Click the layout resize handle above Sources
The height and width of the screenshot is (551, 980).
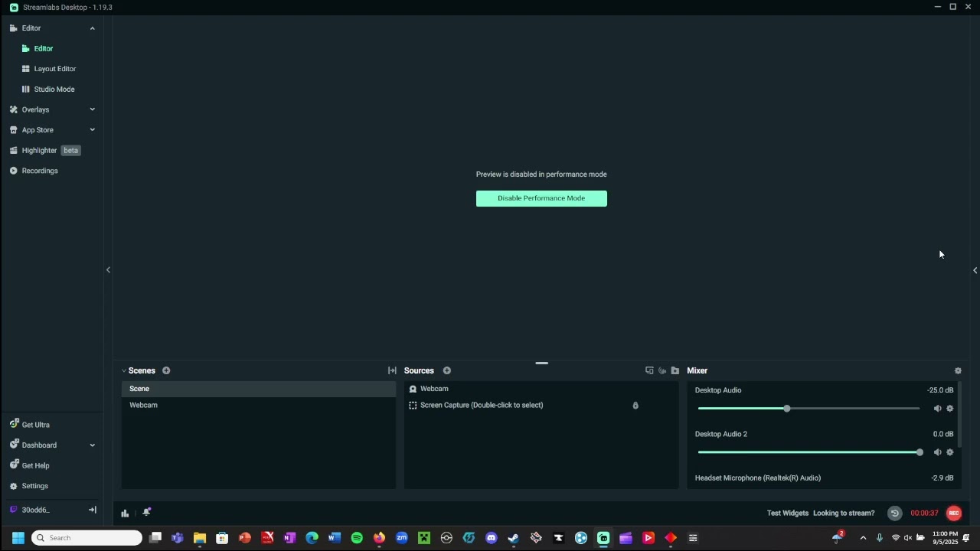click(x=541, y=363)
